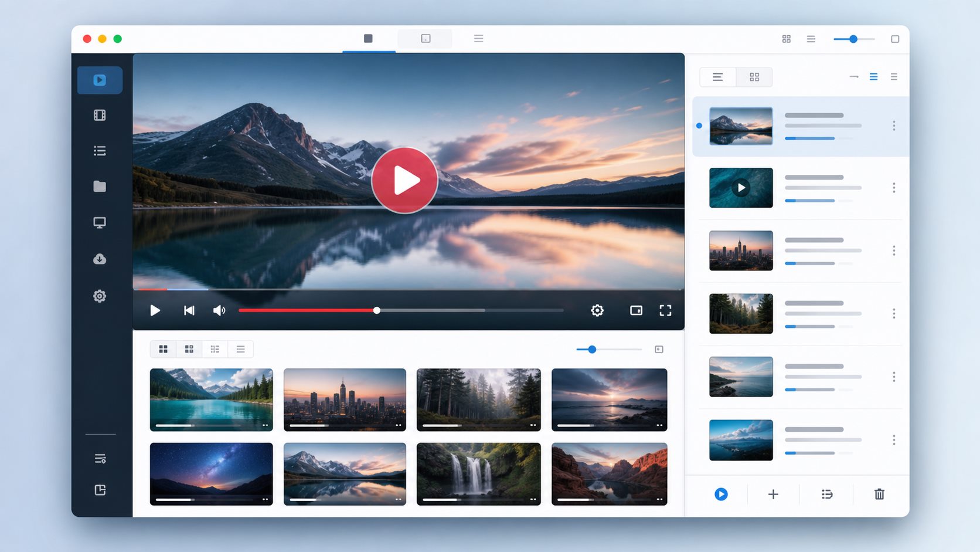Click the square window icon at top-right
Screen dimensions: 980x552
coord(895,39)
